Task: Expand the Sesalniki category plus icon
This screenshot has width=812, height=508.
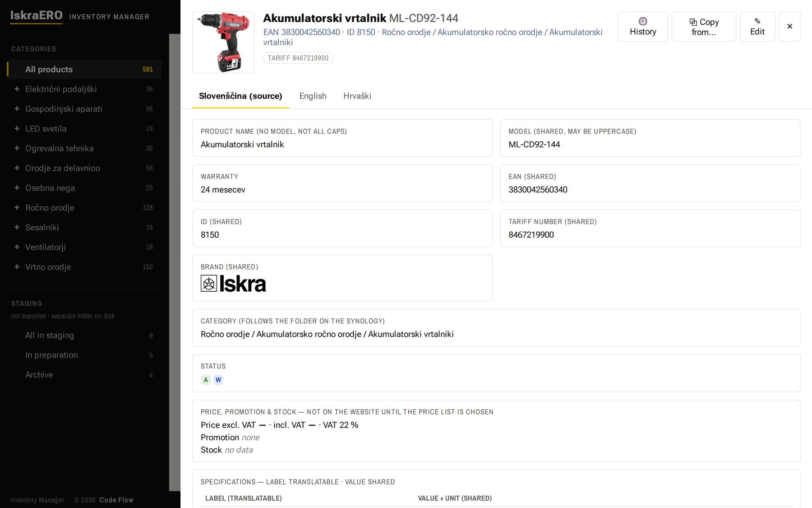Action: pos(17,227)
